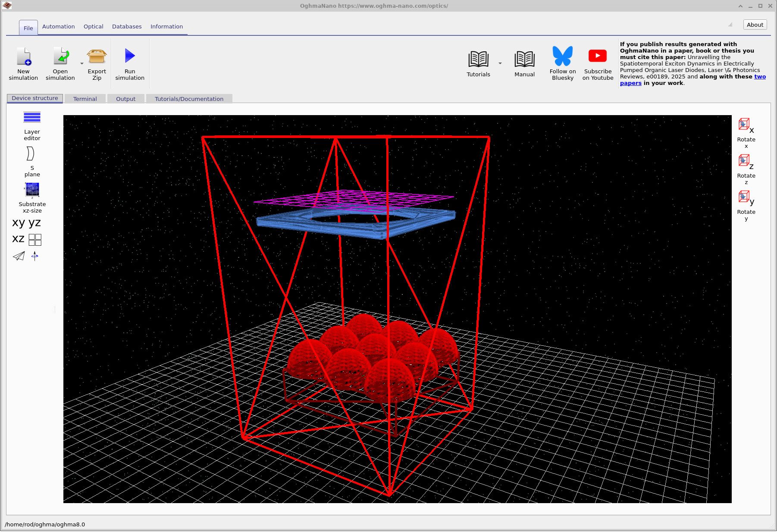Click the Rotate y icon
This screenshot has height=532, width=777.
coord(743,197)
